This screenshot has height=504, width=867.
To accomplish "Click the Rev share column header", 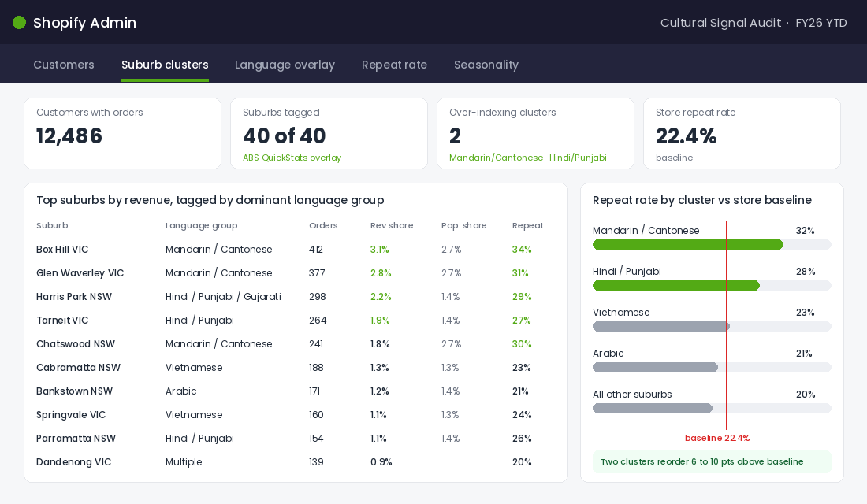I will pyautogui.click(x=392, y=225).
